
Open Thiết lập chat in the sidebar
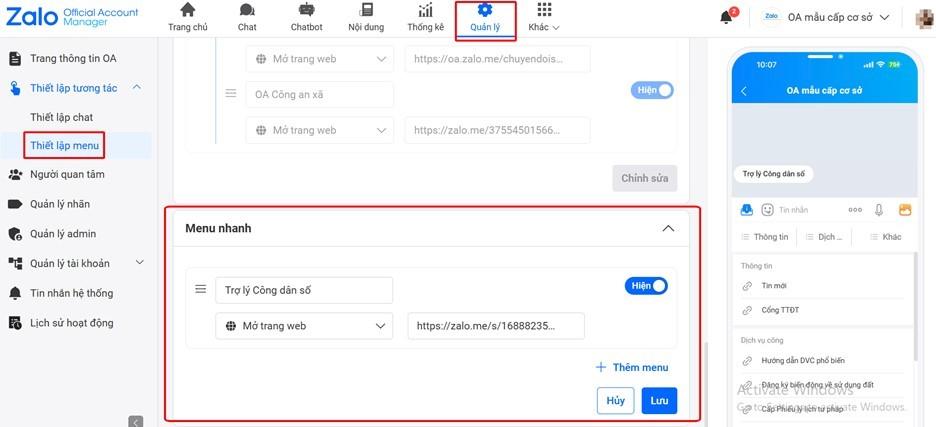point(61,117)
